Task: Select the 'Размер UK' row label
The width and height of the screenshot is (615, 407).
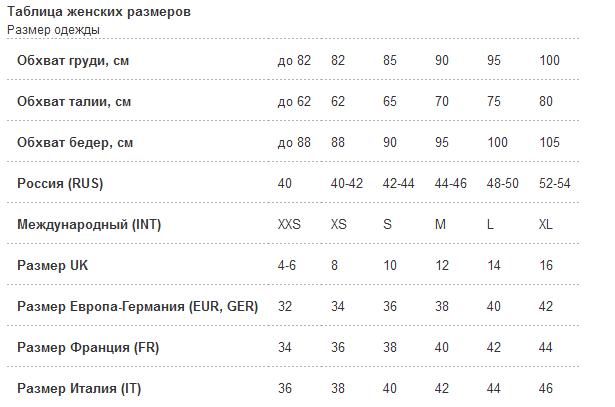Action: (53, 266)
